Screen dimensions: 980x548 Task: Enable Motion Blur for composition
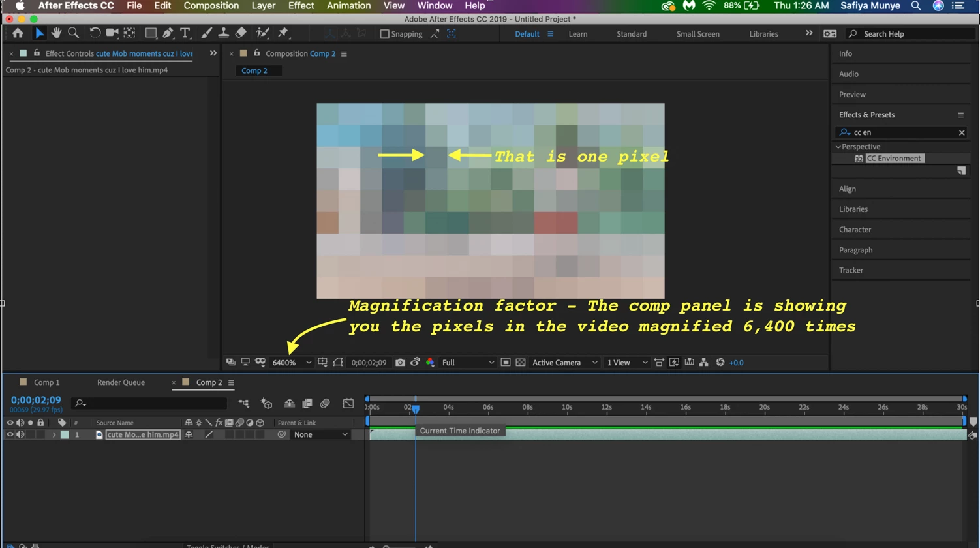click(325, 404)
